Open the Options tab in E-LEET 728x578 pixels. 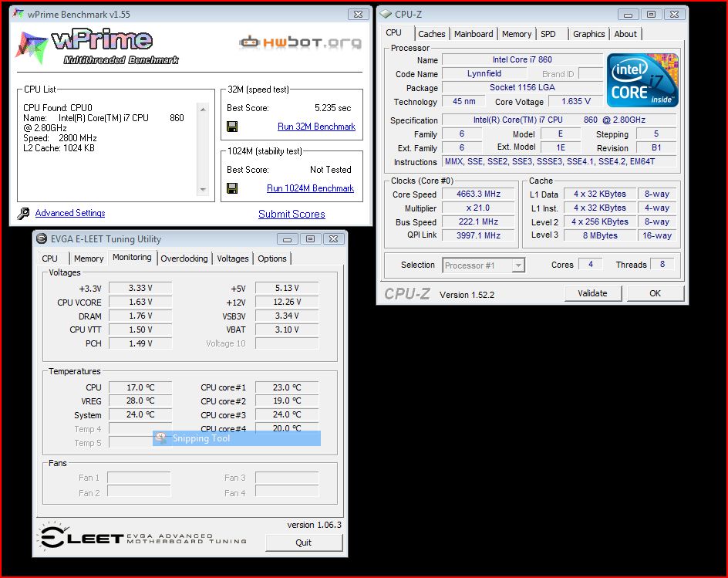pos(272,259)
